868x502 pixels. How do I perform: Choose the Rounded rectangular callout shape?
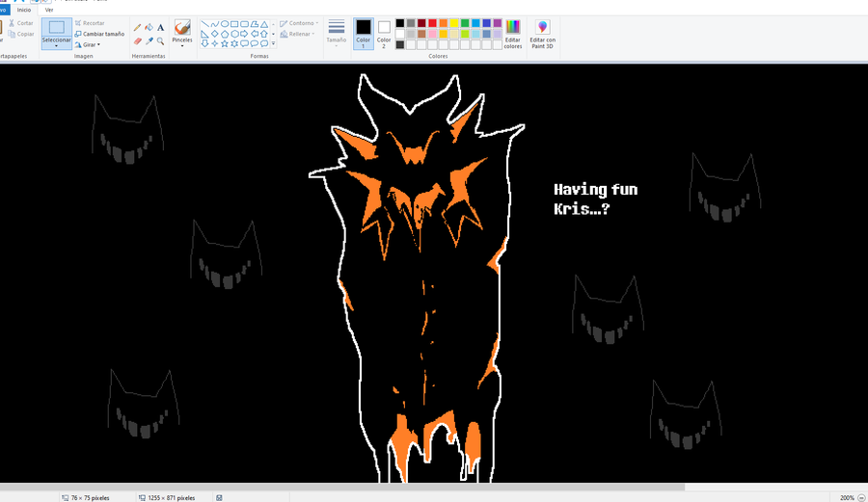pyautogui.click(x=244, y=43)
